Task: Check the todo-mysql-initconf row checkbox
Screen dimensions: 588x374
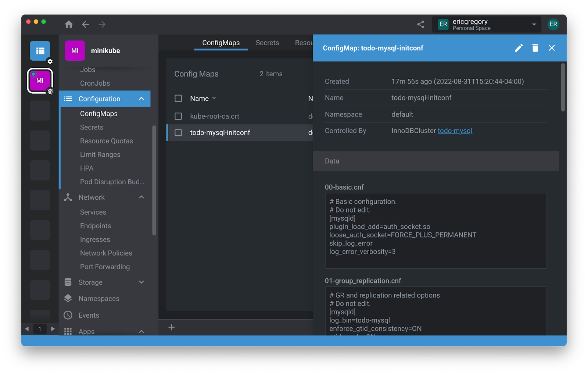Action: click(x=178, y=133)
